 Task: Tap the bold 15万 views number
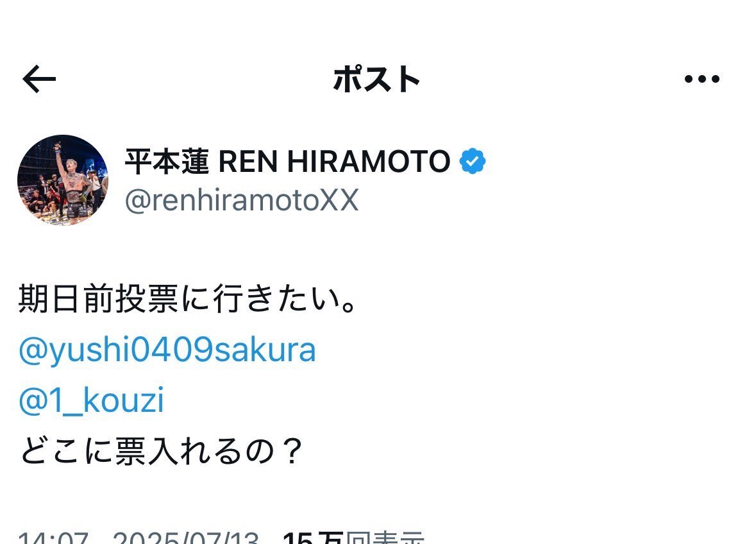click(314, 537)
